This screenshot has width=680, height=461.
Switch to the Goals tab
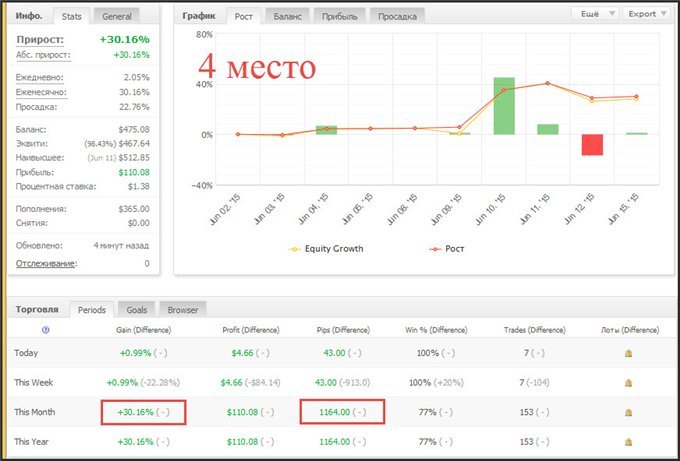[x=135, y=310]
